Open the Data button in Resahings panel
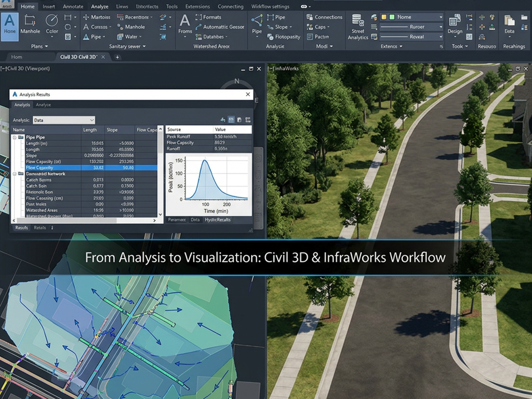This screenshot has width=532, height=399. (x=509, y=24)
